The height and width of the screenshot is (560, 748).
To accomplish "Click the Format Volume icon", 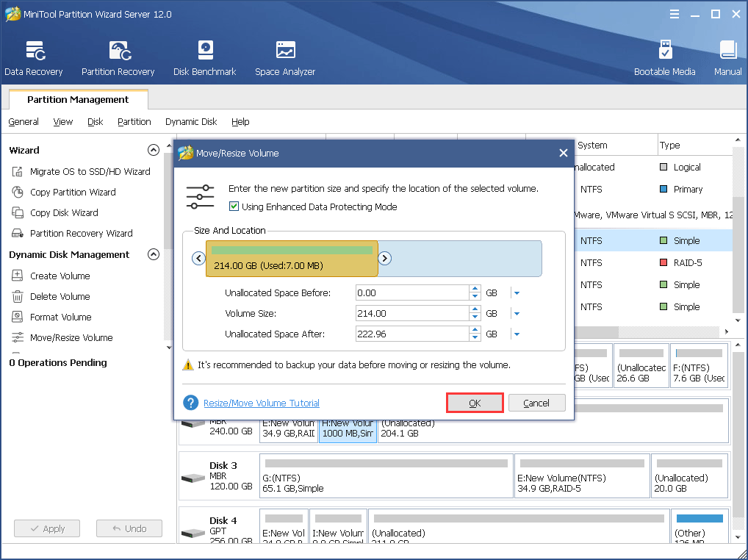I will click(x=17, y=317).
